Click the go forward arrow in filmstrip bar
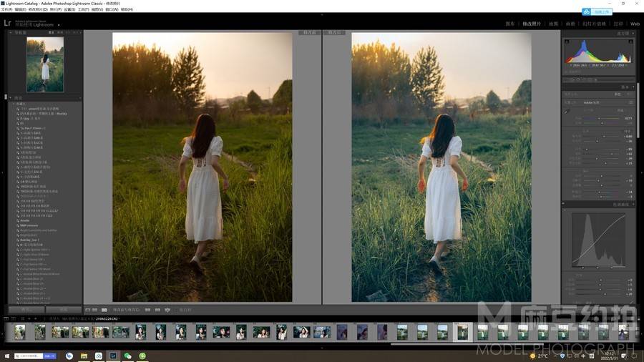 click(36, 318)
